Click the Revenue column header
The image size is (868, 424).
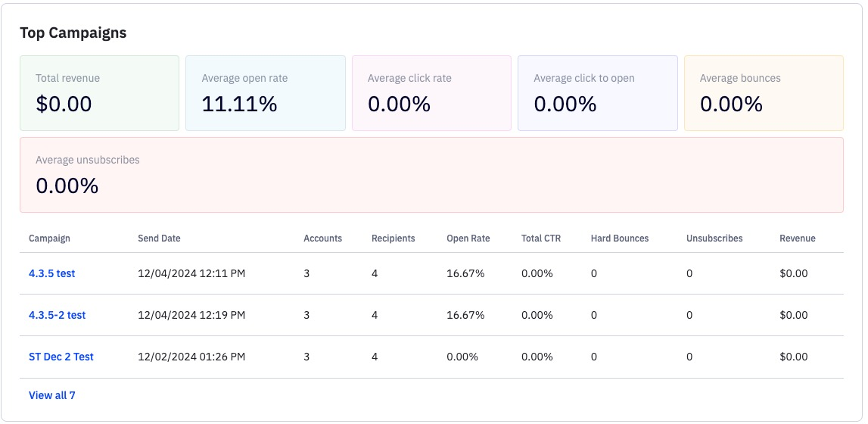pos(797,238)
